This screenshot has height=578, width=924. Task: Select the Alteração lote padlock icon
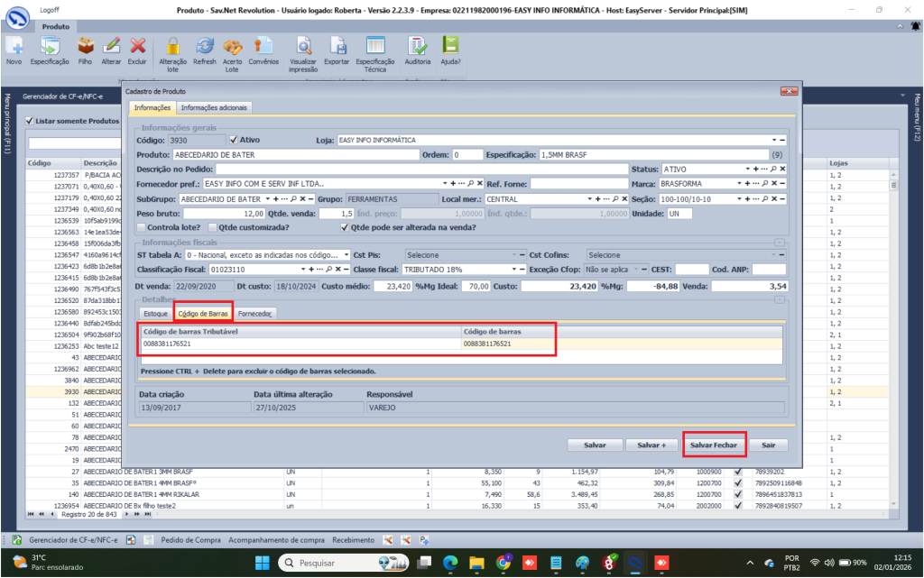172,47
